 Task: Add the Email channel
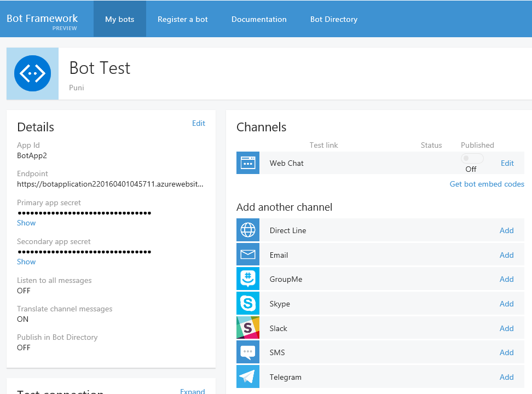point(507,255)
